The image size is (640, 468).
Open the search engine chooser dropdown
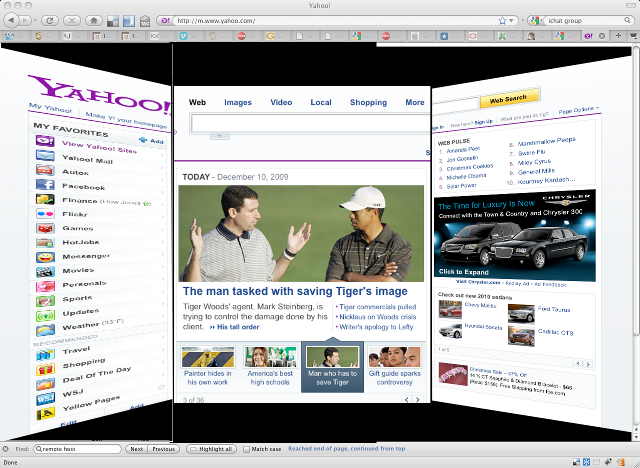pyautogui.click(x=536, y=20)
